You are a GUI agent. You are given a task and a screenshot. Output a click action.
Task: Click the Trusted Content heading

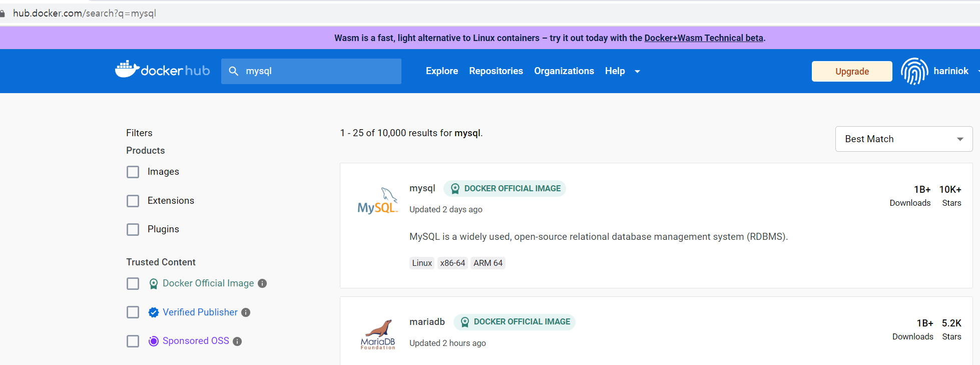tap(161, 262)
